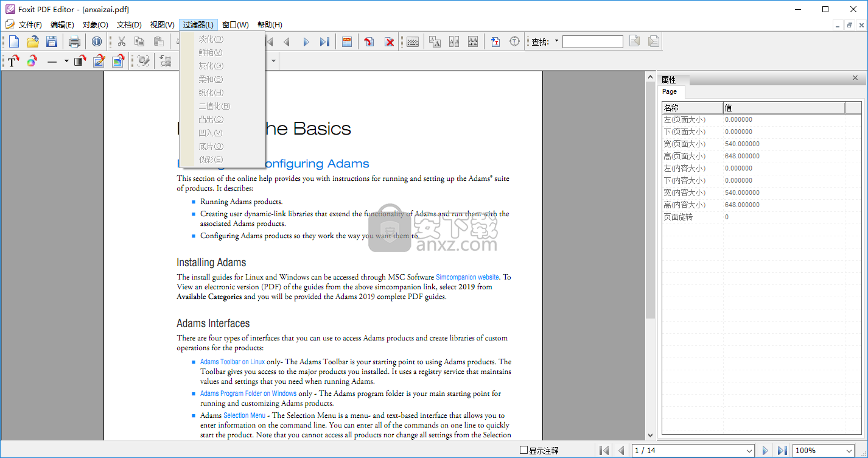Open the toolbar overflow dropdown arrow beside the 过滤器 menu
Viewport: 868px width, 458px height.
point(274,61)
